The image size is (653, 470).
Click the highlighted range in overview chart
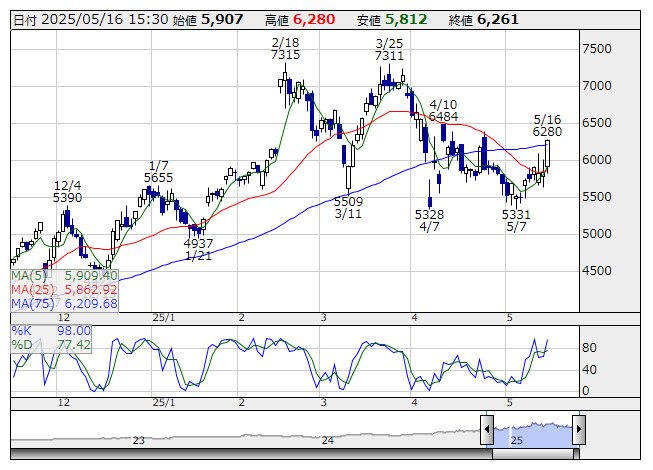click(x=533, y=433)
